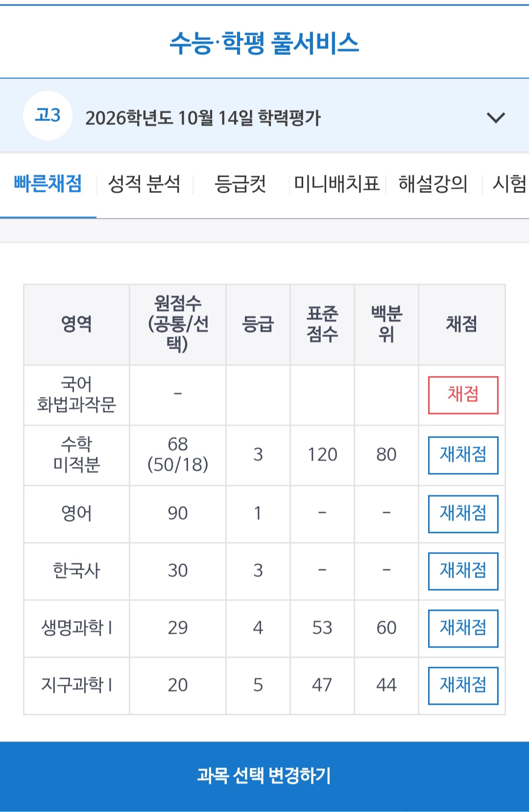Tap the partially visible 시험 tab

click(x=509, y=185)
